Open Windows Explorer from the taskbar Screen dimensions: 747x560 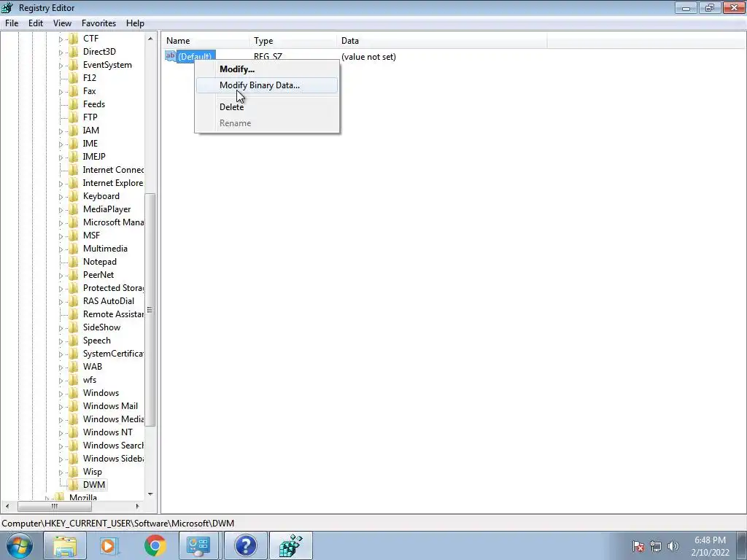coord(65,545)
